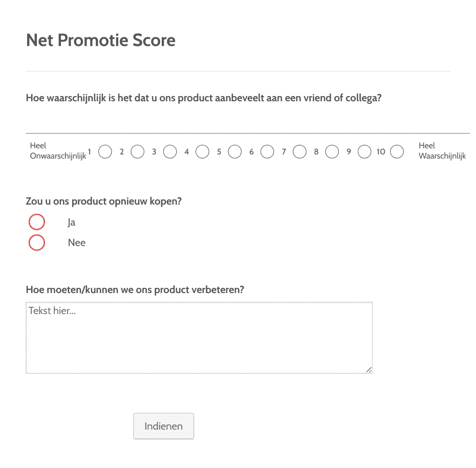Click the textarea resize handle corner

(369, 370)
